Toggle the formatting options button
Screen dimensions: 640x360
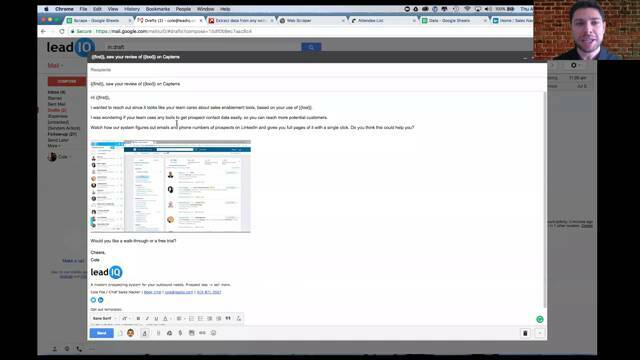coord(144,333)
